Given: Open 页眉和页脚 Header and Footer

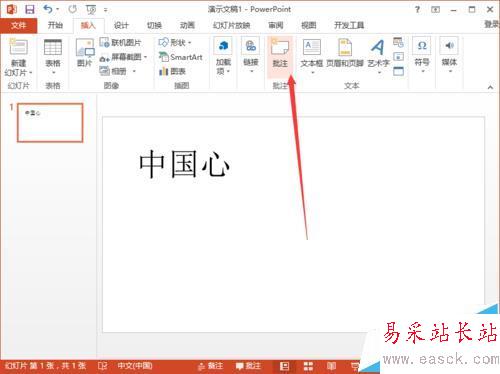Looking at the screenshot, I should 345,53.
